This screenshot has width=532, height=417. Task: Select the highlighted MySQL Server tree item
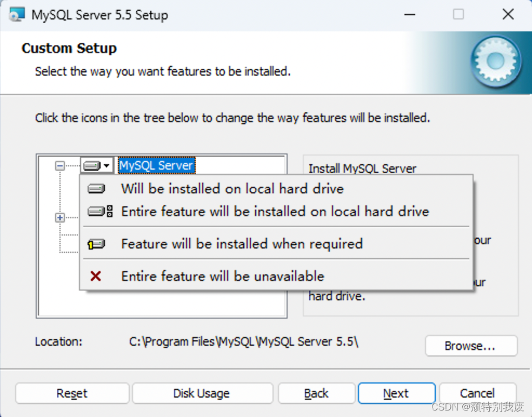pyautogui.click(x=156, y=165)
